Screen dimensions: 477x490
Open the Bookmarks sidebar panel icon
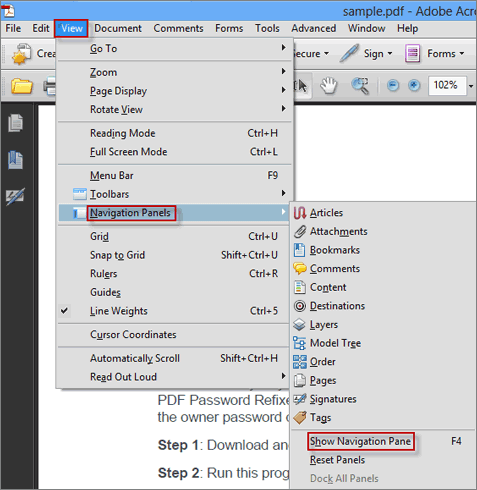point(15,160)
